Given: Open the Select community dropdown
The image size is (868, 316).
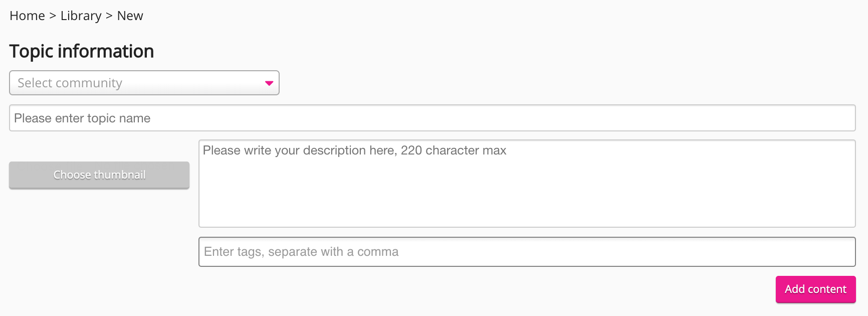Looking at the screenshot, I should point(144,83).
